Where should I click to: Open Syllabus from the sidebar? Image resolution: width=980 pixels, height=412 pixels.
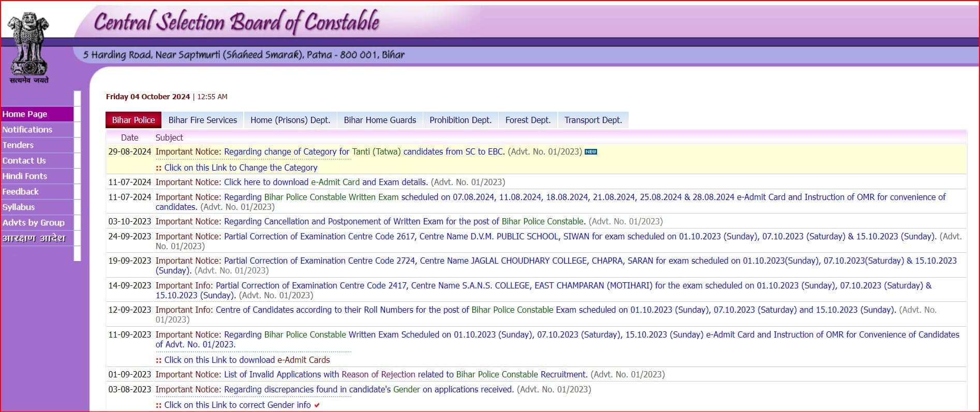pos(37,207)
